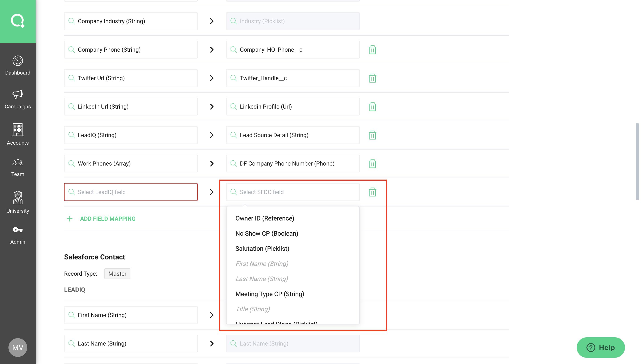
Task: Choose Owner ID (Reference) from list
Action: tap(264, 218)
